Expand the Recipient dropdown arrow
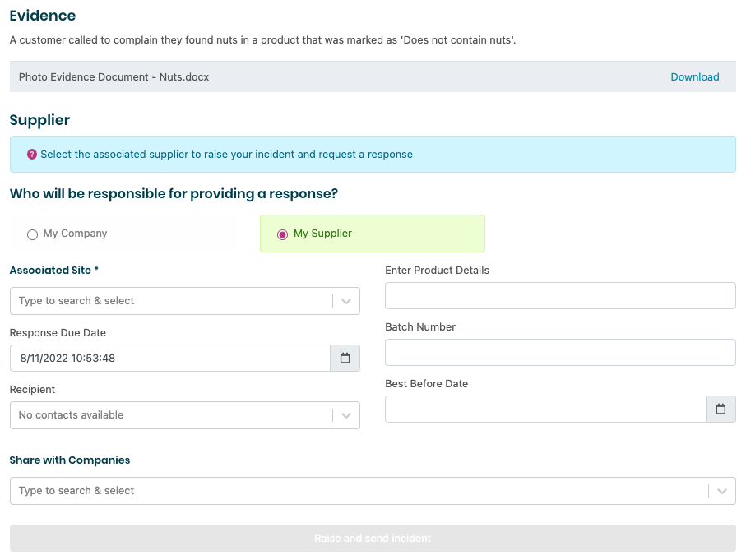746x560 pixels. pos(346,415)
